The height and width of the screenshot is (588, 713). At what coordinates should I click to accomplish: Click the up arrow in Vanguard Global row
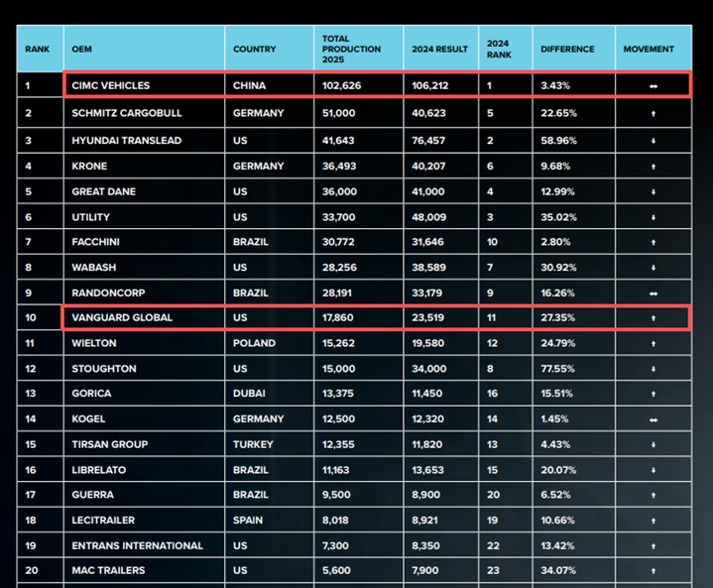[x=654, y=318]
